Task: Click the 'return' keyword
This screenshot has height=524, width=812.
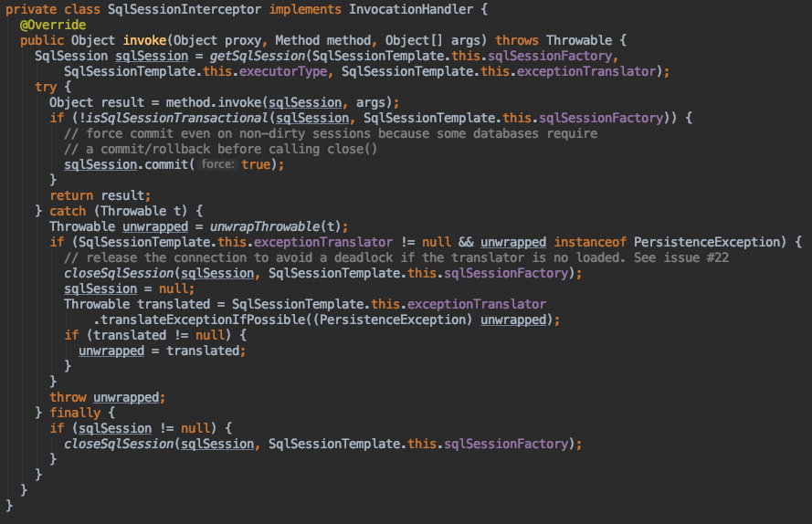Action: (x=71, y=195)
